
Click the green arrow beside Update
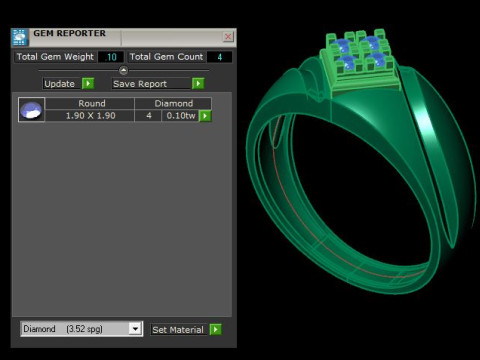(88, 83)
